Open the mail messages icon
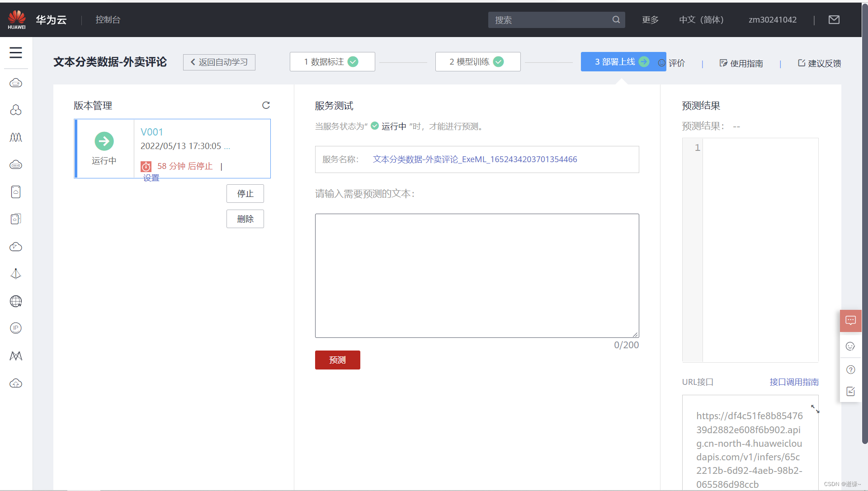This screenshot has height=491, width=868. click(834, 20)
